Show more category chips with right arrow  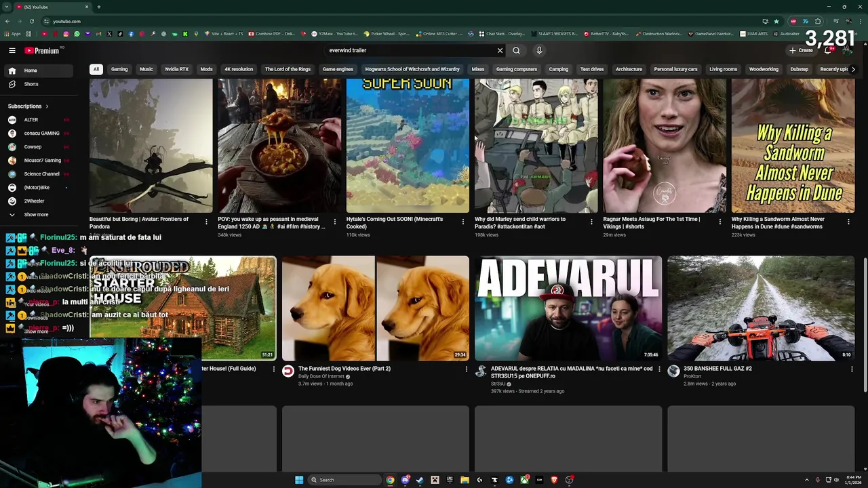[852, 69]
